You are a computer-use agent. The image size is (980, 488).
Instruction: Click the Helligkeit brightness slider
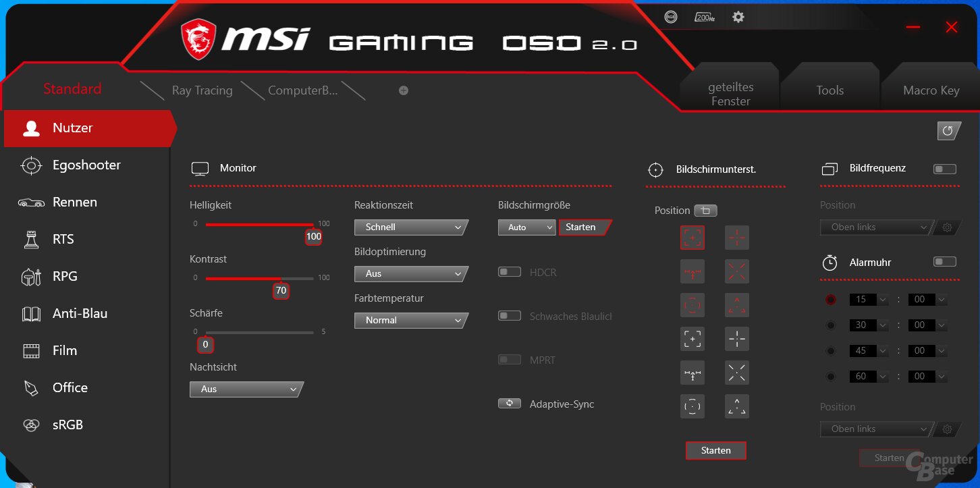259,224
